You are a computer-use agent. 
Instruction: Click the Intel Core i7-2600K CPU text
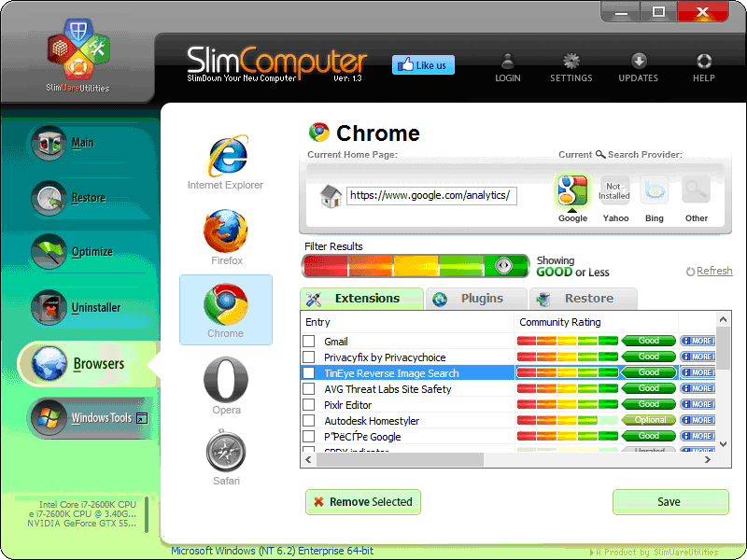88,504
